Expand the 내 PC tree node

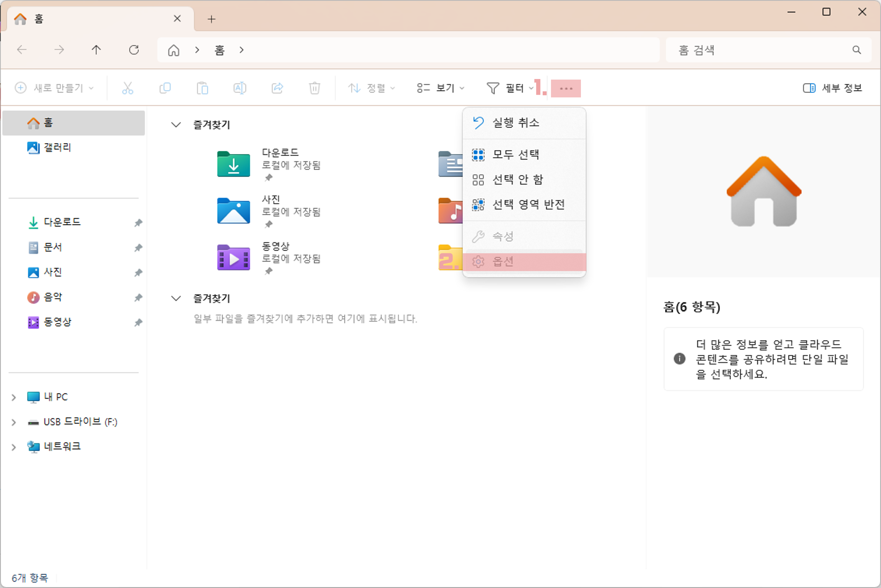pyautogui.click(x=14, y=397)
